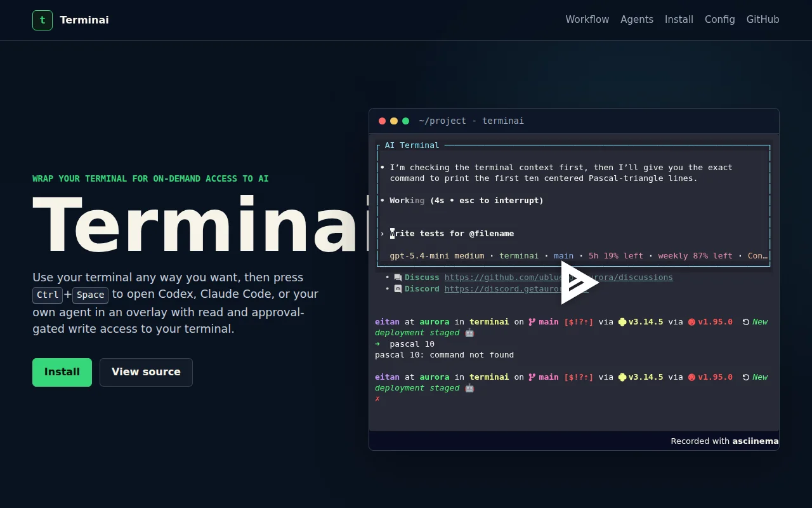Open the Workflow nav link
This screenshot has width=812, height=508.
587,20
